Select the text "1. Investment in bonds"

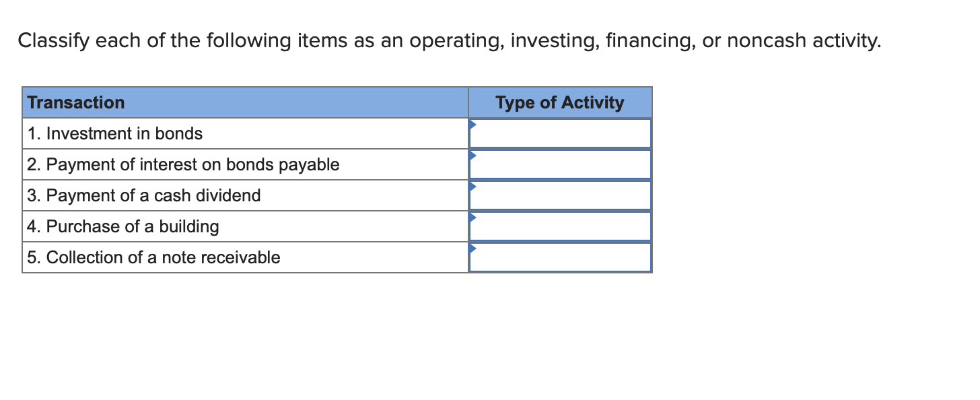pyautogui.click(x=114, y=133)
